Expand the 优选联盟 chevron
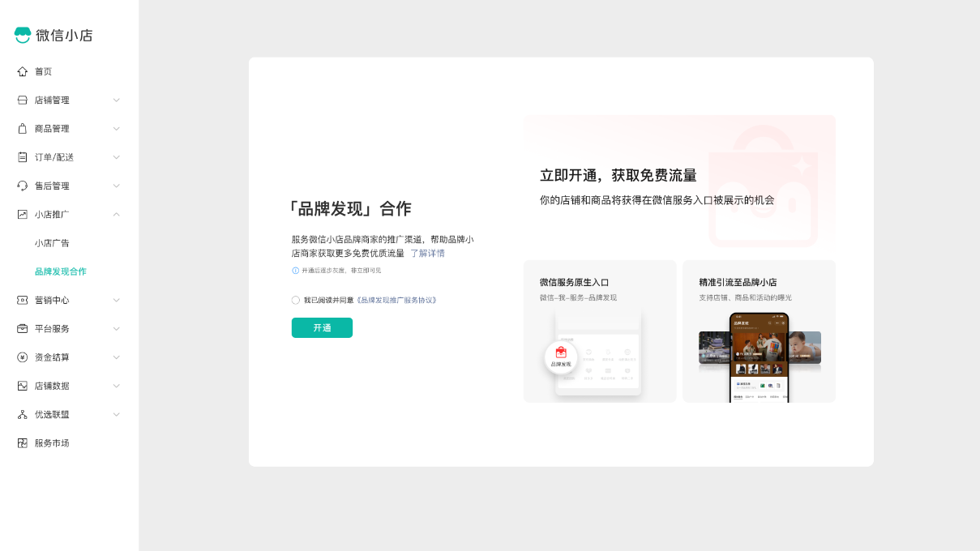This screenshot has width=980, height=551. point(116,415)
